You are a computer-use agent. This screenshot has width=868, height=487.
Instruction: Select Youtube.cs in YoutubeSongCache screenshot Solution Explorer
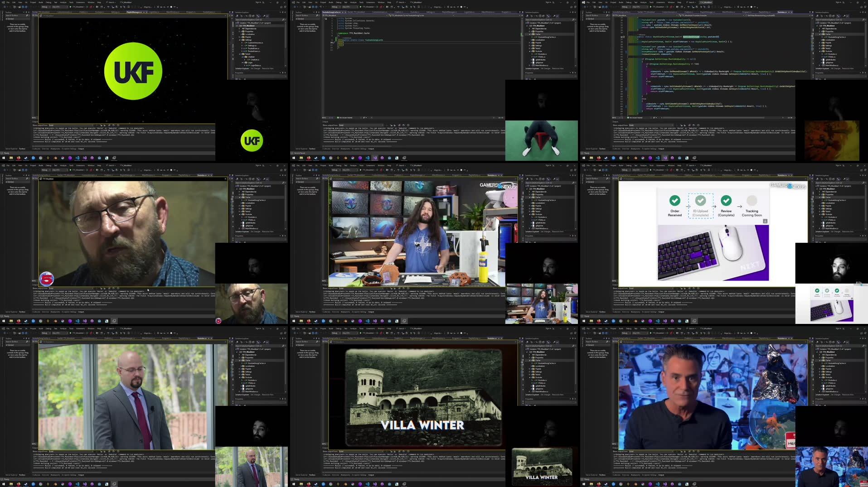point(542,54)
